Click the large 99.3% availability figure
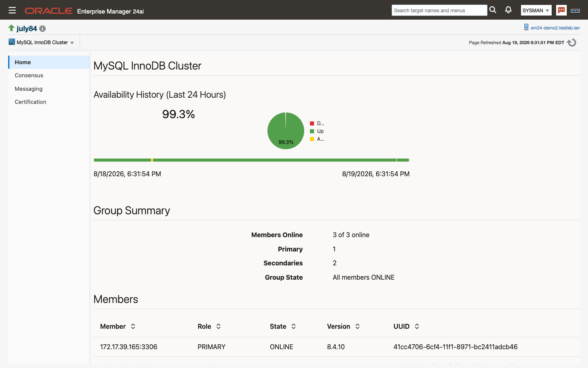This screenshot has width=588, height=368. click(178, 114)
